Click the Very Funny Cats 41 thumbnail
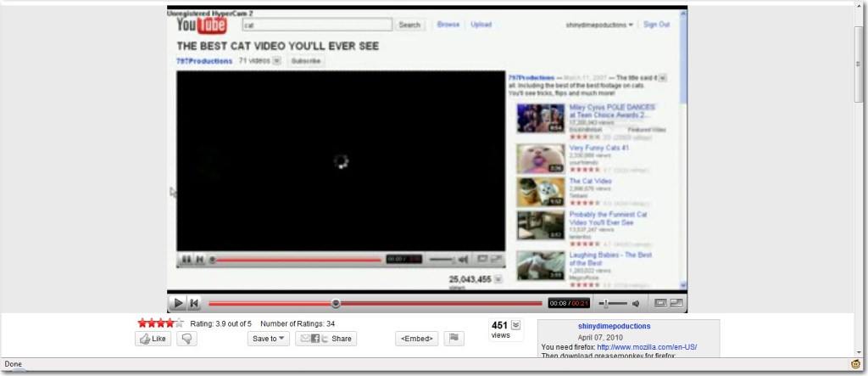Screen dimensions: 868x376 click(540, 158)
